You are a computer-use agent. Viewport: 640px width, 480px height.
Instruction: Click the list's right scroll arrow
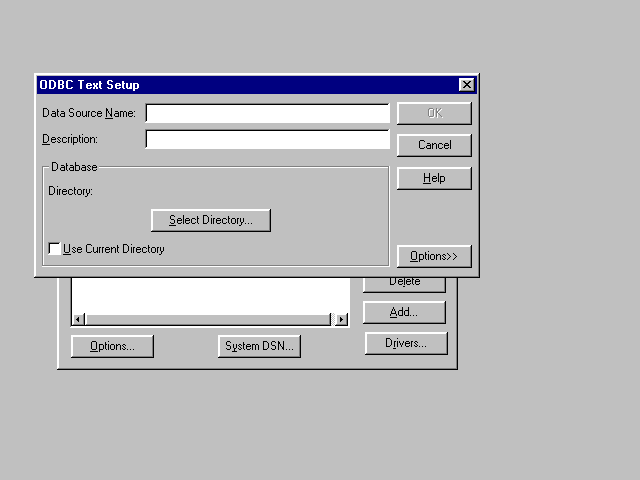(341, 319)
